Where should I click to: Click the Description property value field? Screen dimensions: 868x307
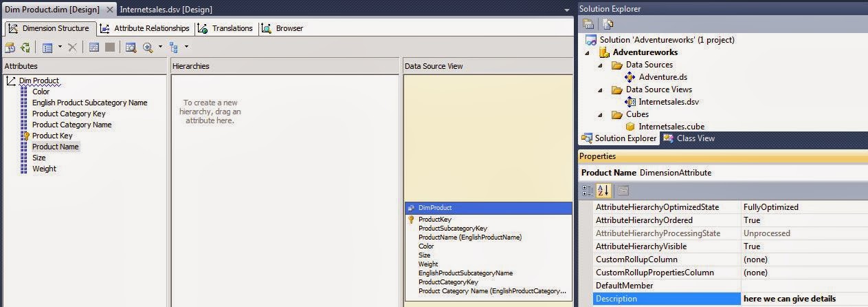coord(804,299)
